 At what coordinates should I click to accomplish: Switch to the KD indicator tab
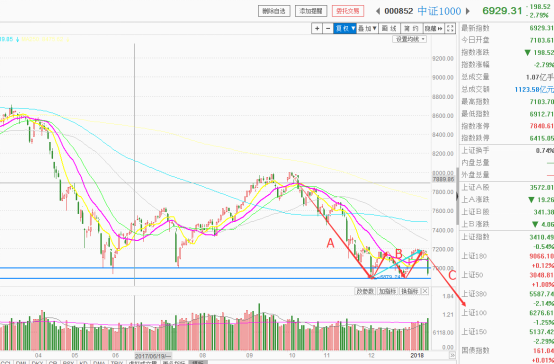pyautogui.click(x=83, y=362)
